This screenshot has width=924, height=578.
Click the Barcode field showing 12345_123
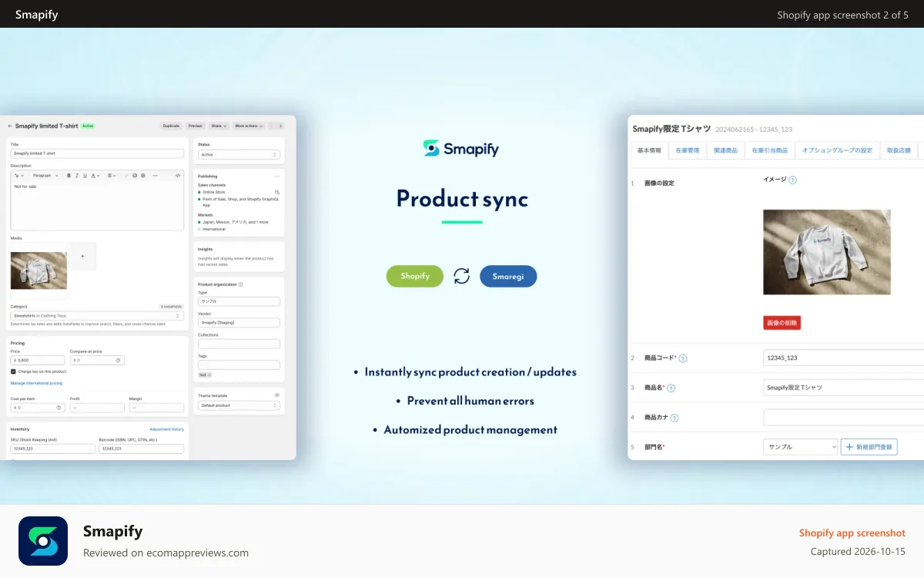point(142,449)
